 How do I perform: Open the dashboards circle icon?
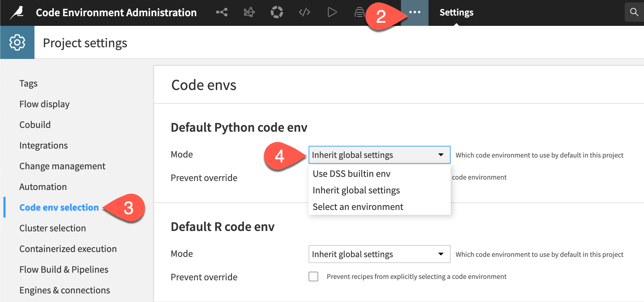pos(277,12)
